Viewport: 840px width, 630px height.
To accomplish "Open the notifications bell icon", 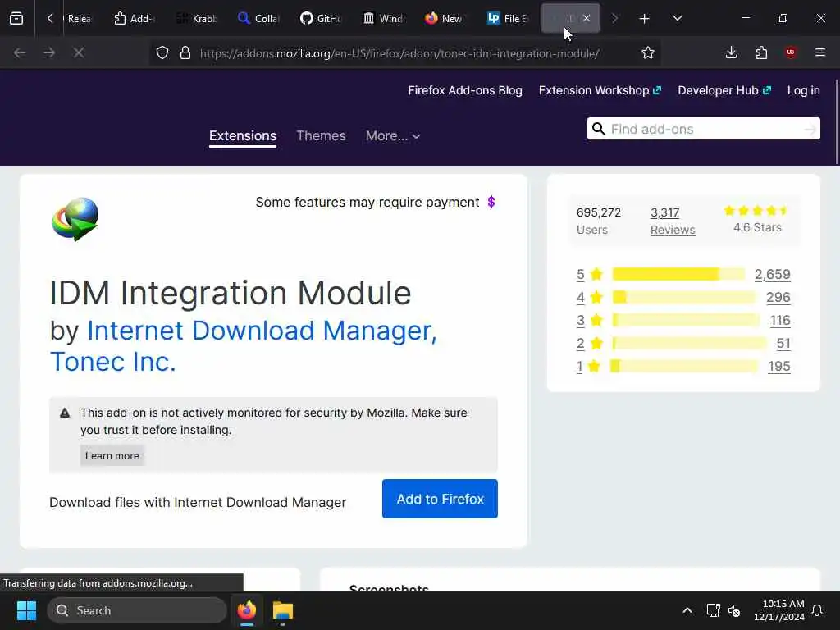I will pos(818,610).
